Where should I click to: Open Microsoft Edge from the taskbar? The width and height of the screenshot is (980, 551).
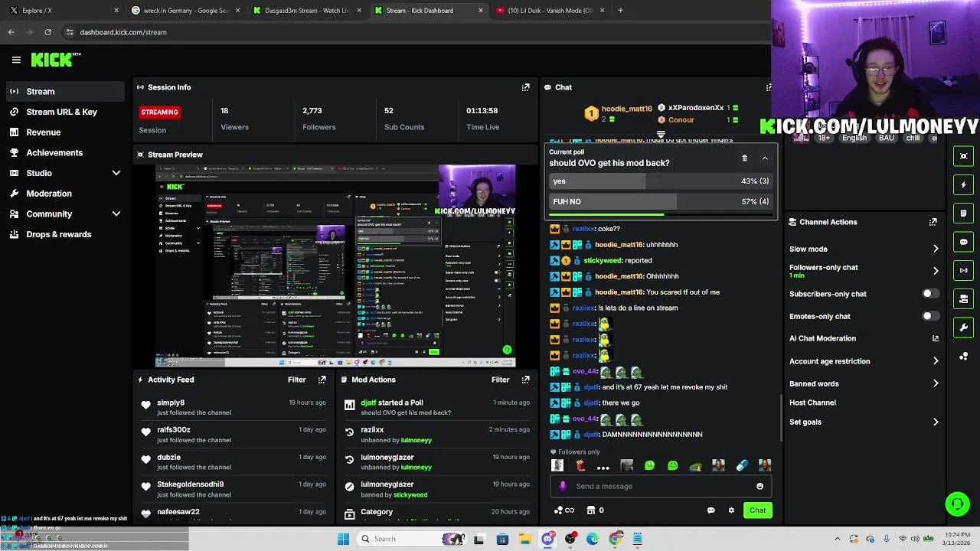(x=593, y=539)
